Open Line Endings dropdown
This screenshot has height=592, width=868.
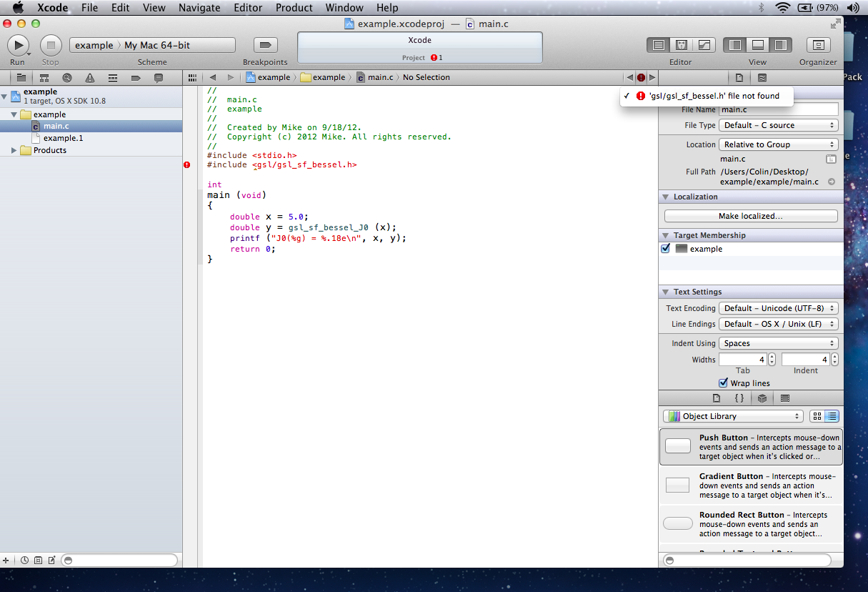(x=778, y=324)
